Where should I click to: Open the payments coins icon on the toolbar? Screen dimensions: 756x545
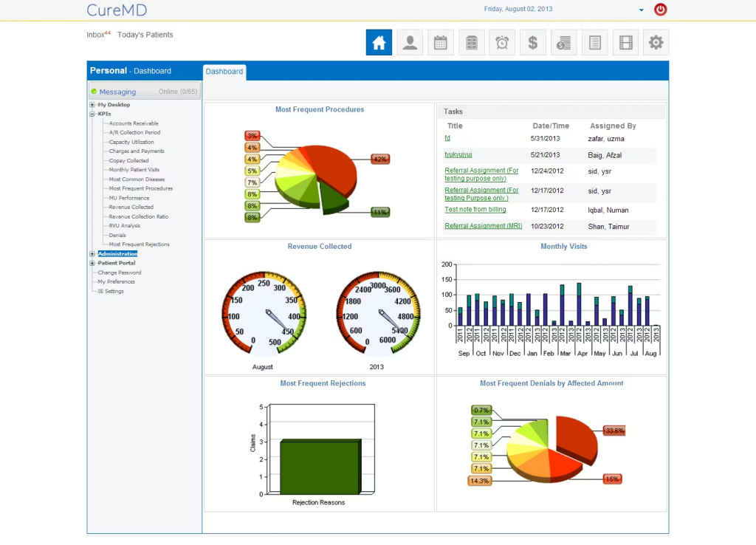(x=563, y=42)
